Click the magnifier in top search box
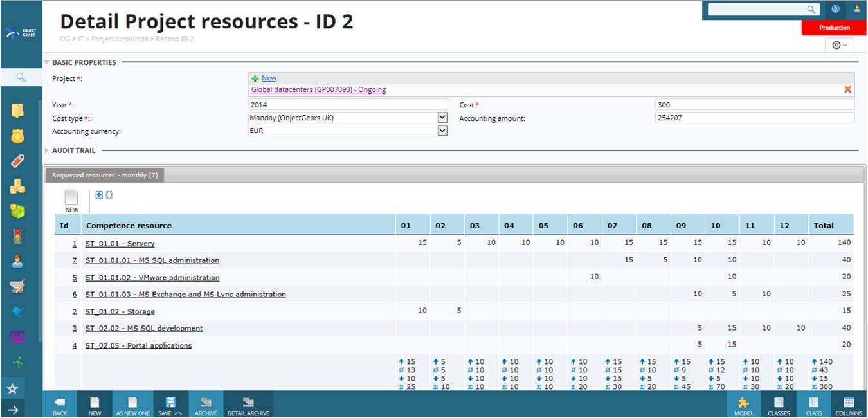 click(811, 10)
